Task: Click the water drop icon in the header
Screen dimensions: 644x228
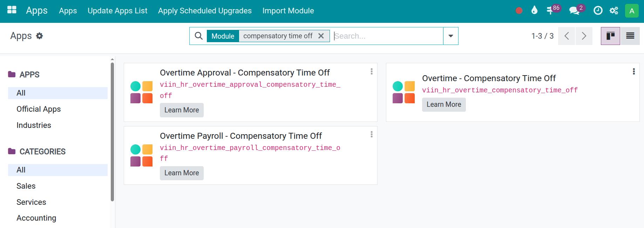Action: click(x=534, y=11)
